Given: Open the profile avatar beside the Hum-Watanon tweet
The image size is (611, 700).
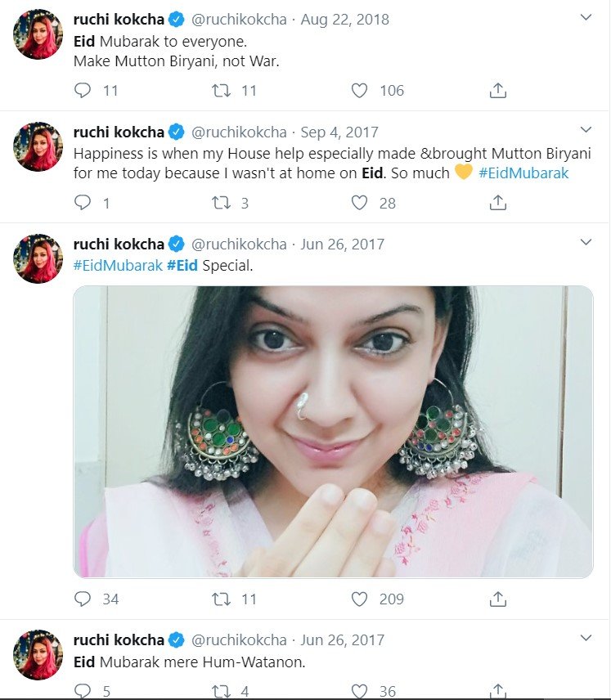Looking at the screenshot, I should pyautogui.click(x=38, y=654).
